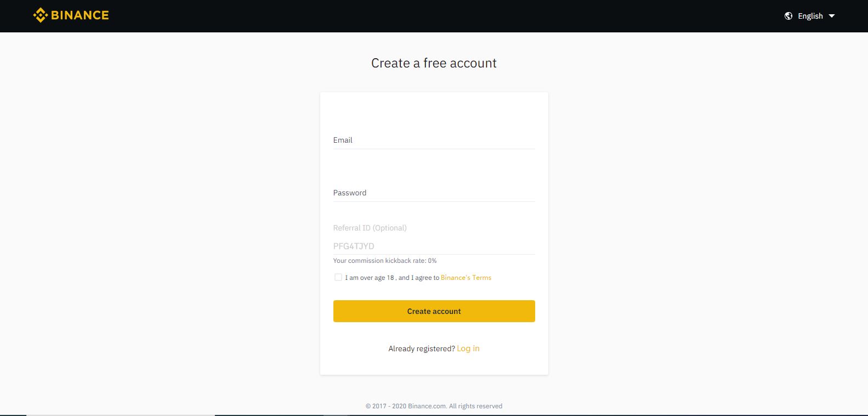This screenshot has width=868, height=416.
Task: Click the Email field label
Action: coord(343,140)
